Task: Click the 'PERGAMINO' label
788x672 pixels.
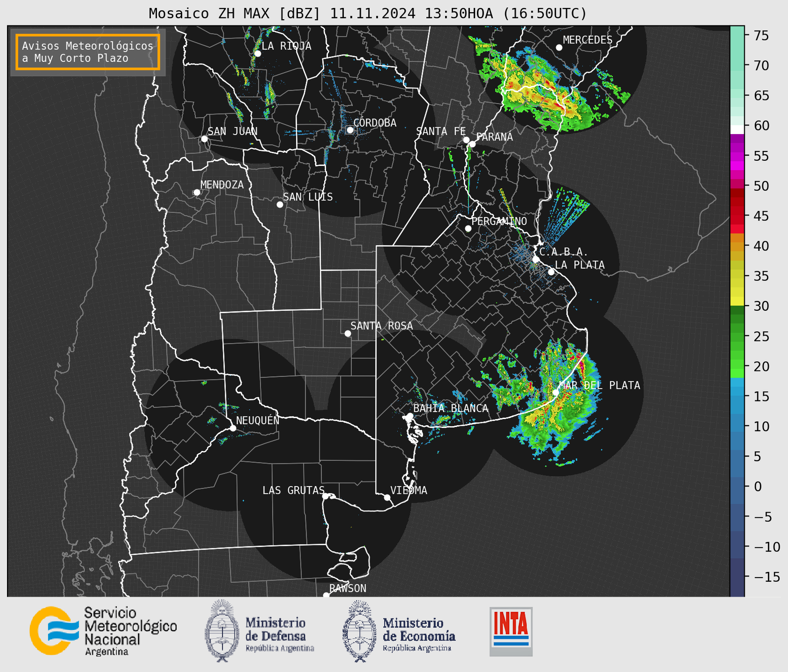Action: (499, 221)
